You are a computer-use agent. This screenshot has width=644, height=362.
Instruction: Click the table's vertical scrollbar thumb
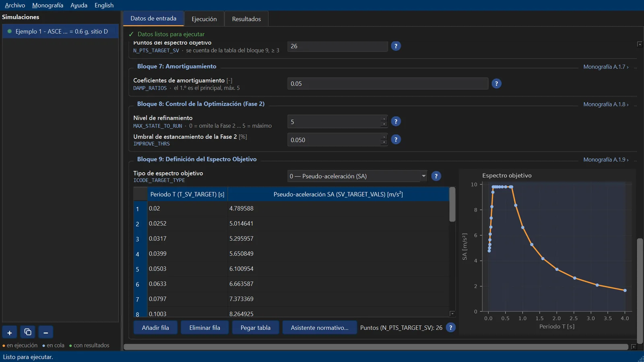coord(452,204)
